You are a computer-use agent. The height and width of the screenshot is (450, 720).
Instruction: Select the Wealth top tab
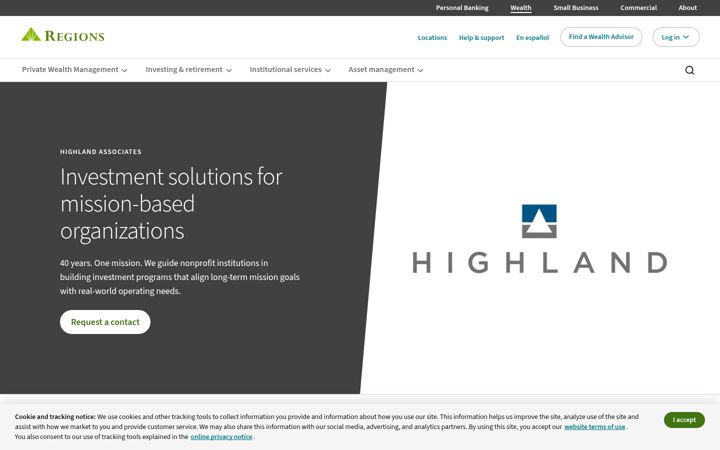[x=521, y=8]
